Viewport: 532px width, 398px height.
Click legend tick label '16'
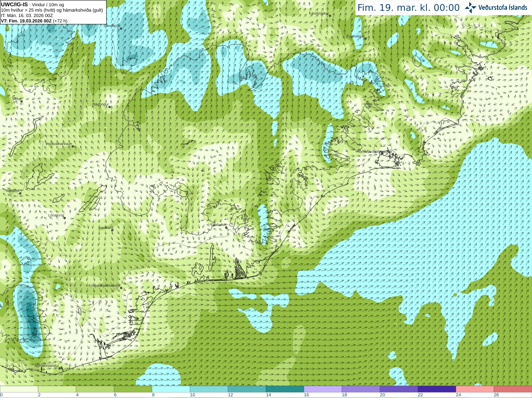pos(306,395)
